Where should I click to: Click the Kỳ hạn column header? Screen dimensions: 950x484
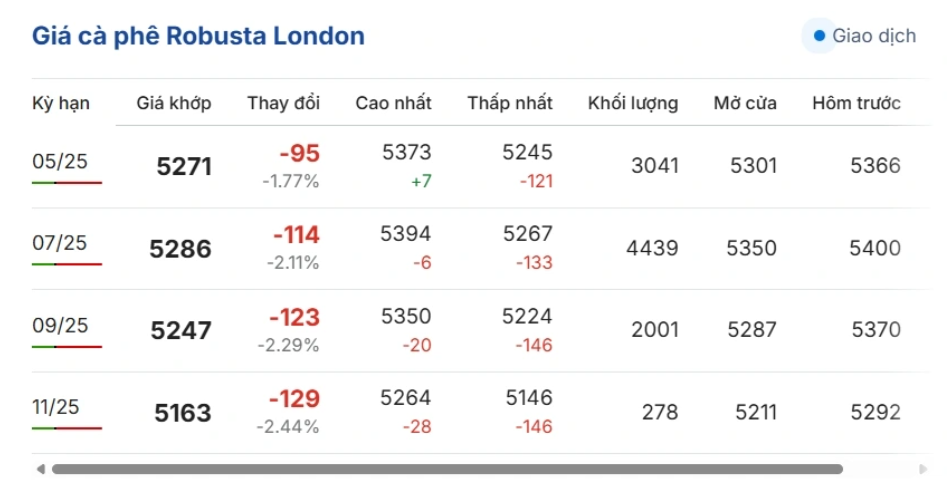coord(61,103)
